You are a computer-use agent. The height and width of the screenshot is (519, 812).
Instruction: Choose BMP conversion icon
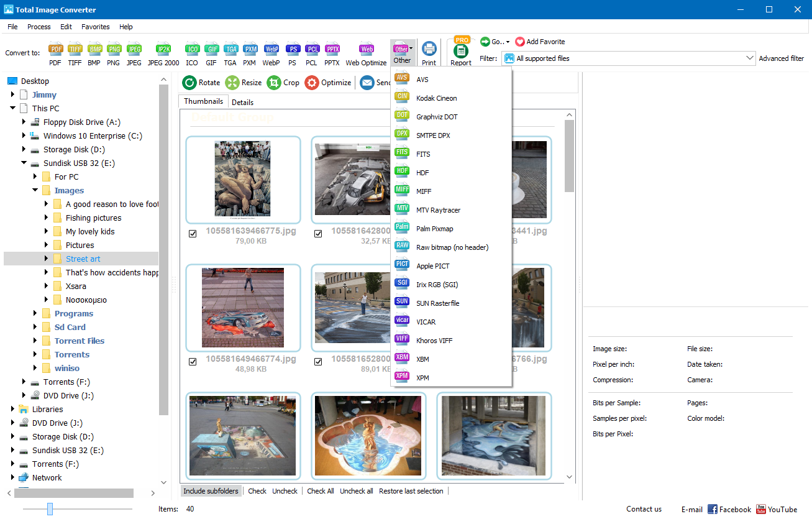(94, 54)
